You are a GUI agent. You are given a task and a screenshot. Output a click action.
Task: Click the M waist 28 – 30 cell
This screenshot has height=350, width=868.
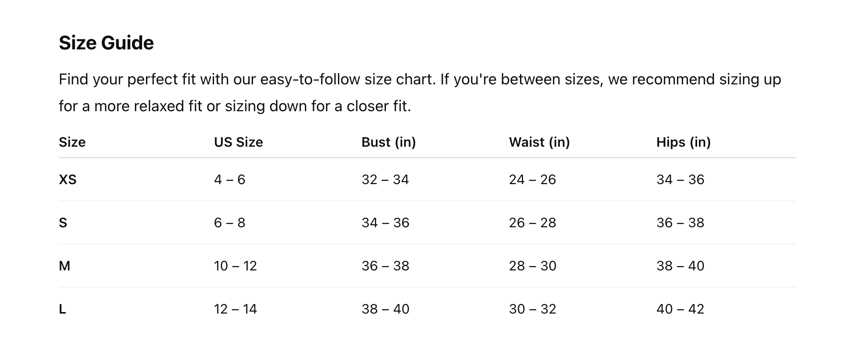pyautogui.click(x=532, y=266)
